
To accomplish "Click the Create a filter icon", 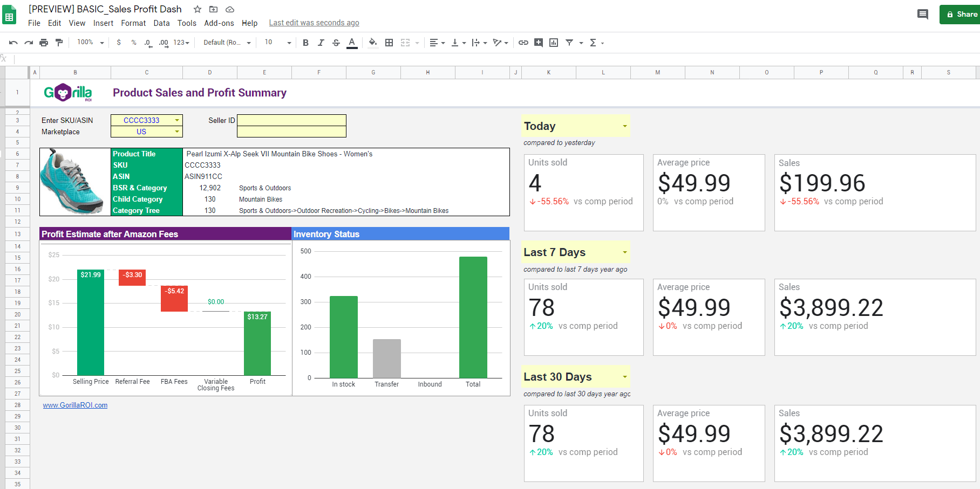I will click(569, 43).
